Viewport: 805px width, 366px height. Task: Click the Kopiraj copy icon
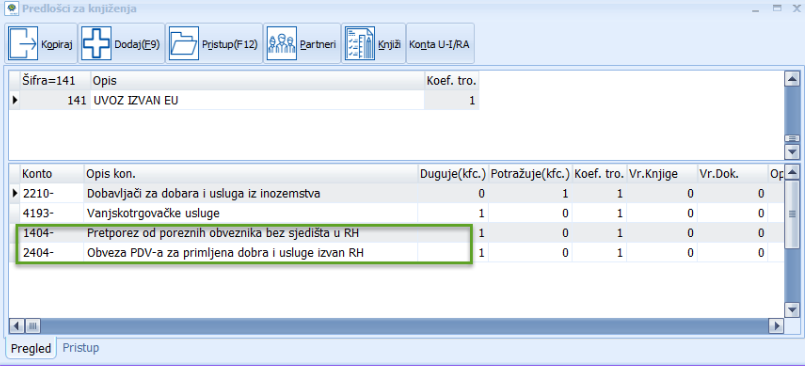[x=23, y=44]
